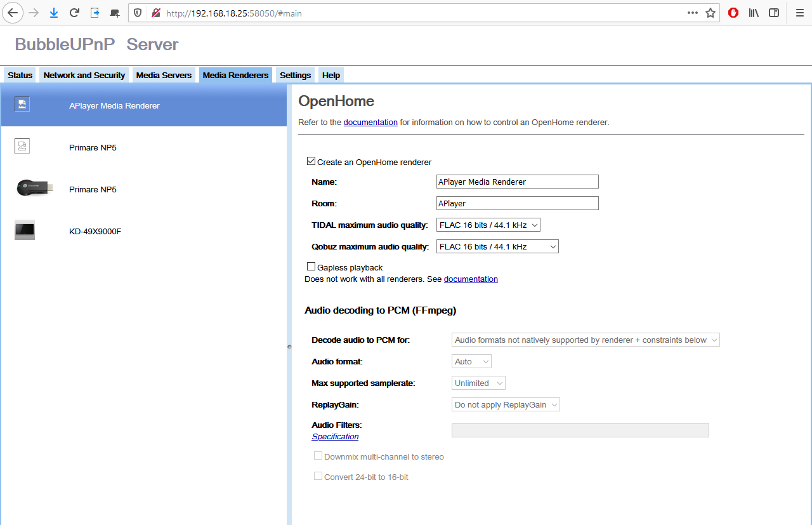Screen dimensions: 812x525
Task: Open the browser downloads arrow icon
Action: 54,13
